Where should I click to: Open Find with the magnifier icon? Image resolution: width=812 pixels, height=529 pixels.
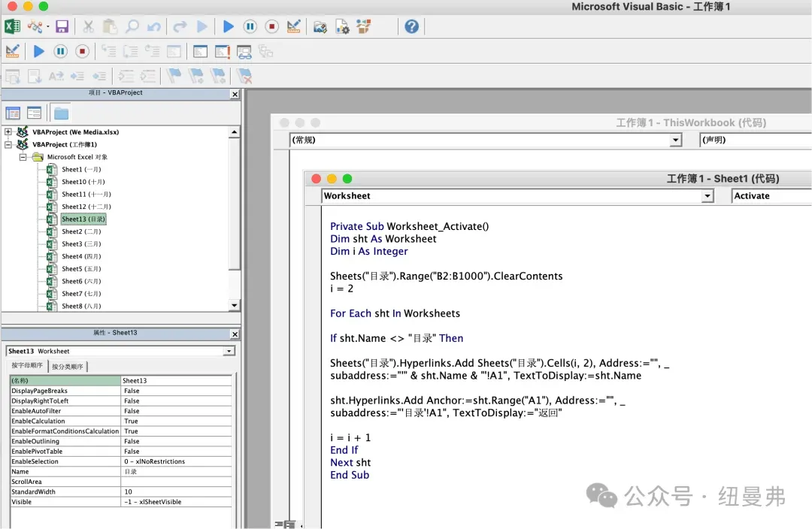coord(132,26)
